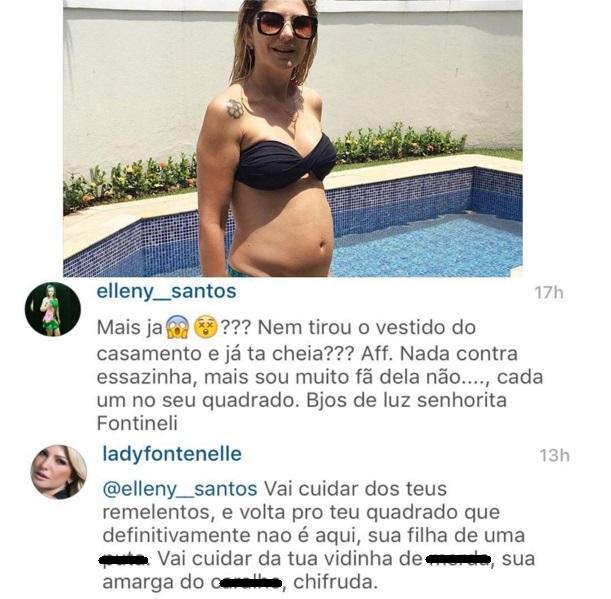This screenshot has width=611, height=599.
Task: Open ladyfontenelle round profile picture
Action: [x=59, y=472]
